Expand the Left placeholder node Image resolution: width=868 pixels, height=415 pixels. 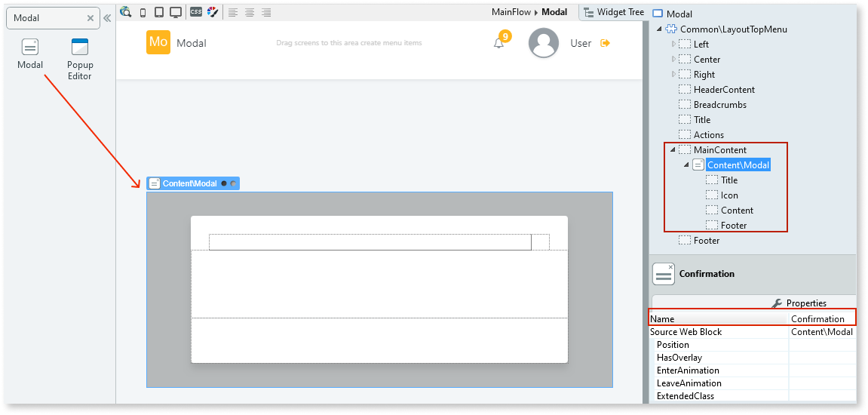pos(673,44)
